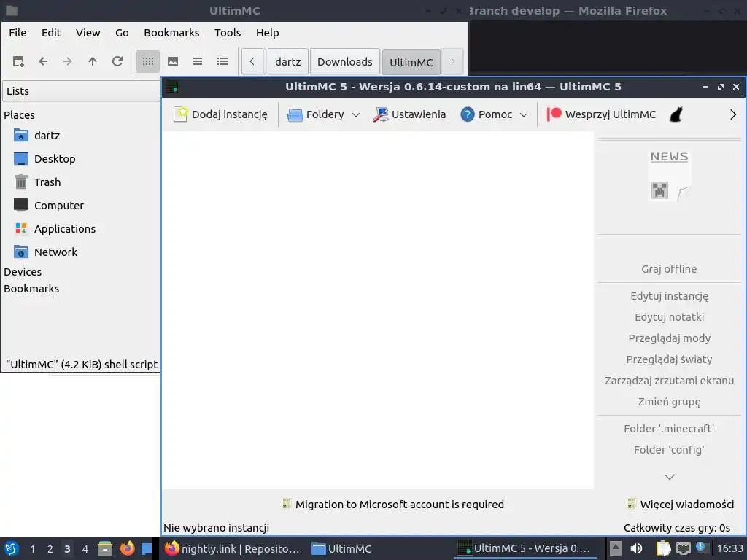Image resolution: width=747 pixels, height=560 pixels.
Task: Launch file manager from panel quicklaunch
Action: tap(105, 548)
